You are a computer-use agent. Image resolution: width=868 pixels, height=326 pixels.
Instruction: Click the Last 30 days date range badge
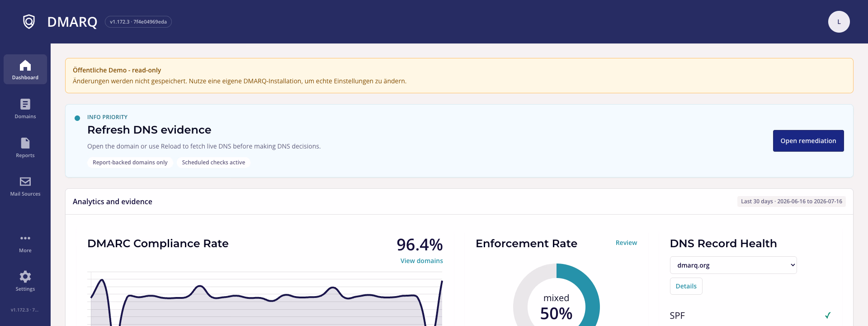click(791, 201)
